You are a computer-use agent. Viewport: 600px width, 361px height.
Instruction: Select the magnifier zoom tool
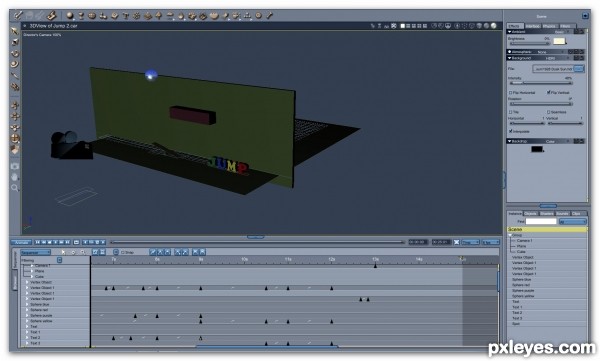point(15,188)
